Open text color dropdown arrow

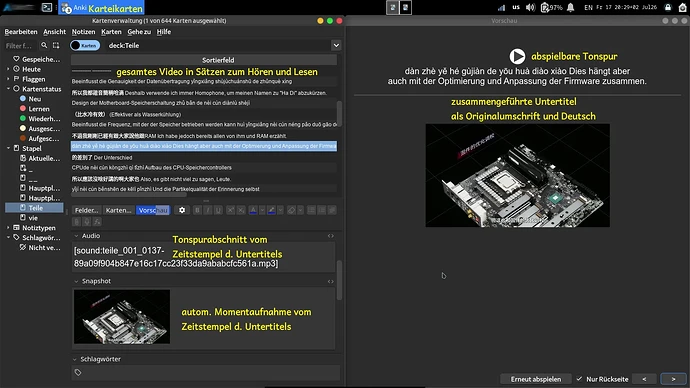(262, 210)
